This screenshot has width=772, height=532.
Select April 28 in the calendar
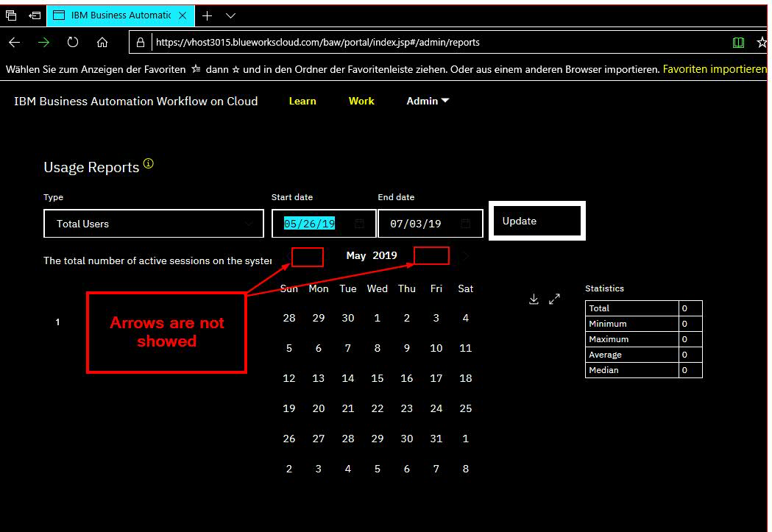click(289, 318)
